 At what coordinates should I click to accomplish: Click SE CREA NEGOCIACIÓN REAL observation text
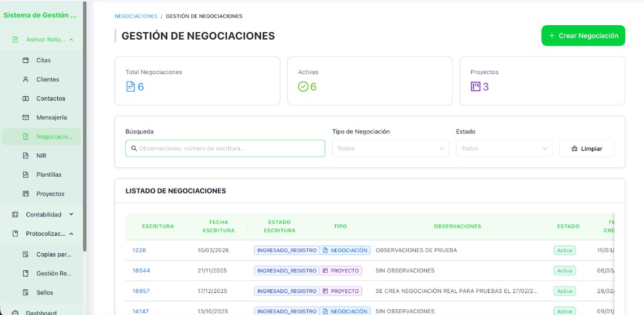click(457, 290)
